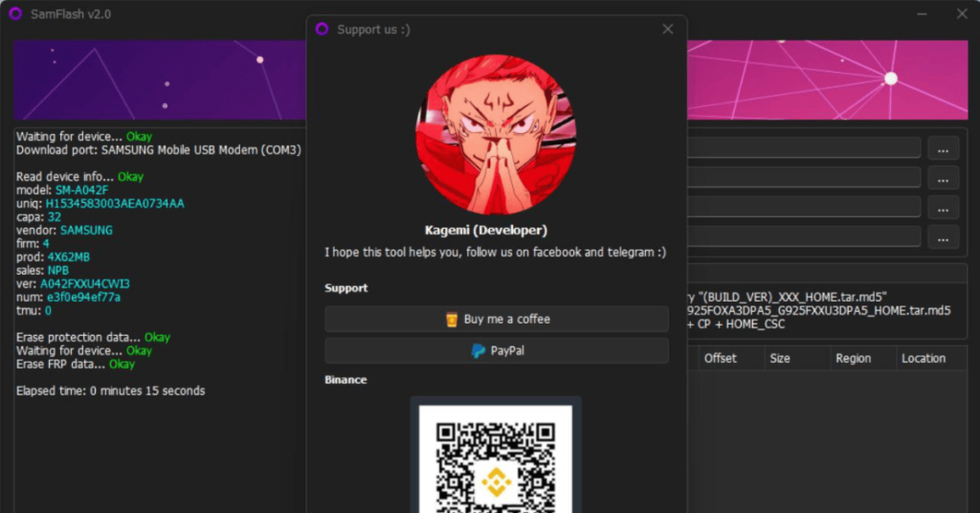Select the num value e3f0e94ef77a

pyautogui.click(x=84, y=298)
